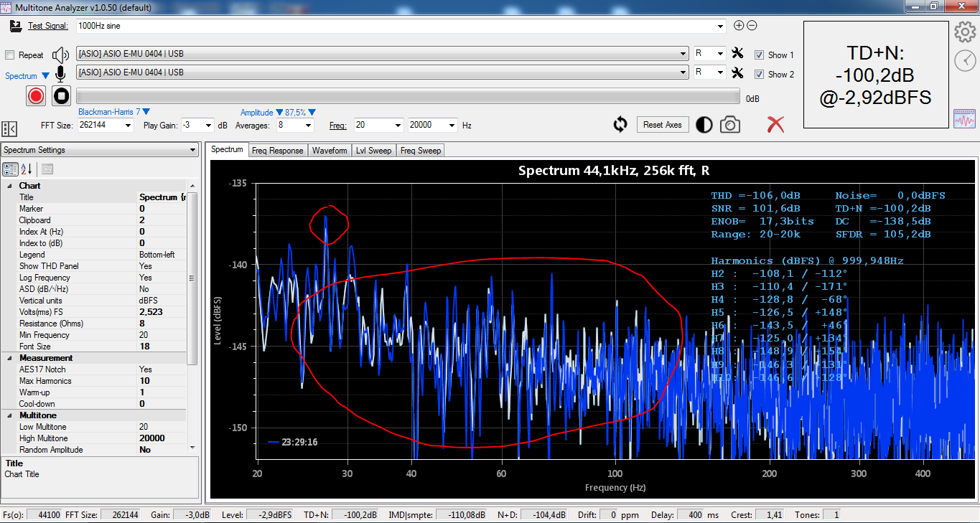Open the minimum Freq 20 dropdown

[398, 126]
